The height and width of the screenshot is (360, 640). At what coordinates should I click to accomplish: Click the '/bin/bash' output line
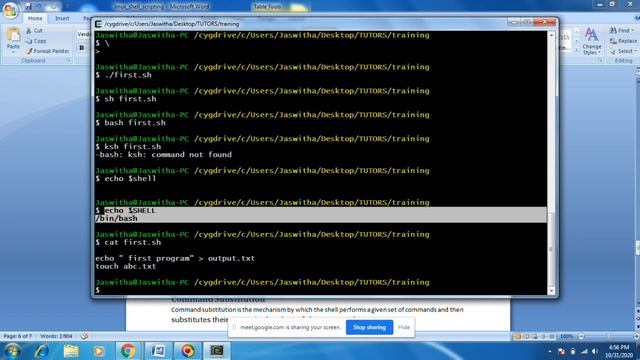[116, 219]
